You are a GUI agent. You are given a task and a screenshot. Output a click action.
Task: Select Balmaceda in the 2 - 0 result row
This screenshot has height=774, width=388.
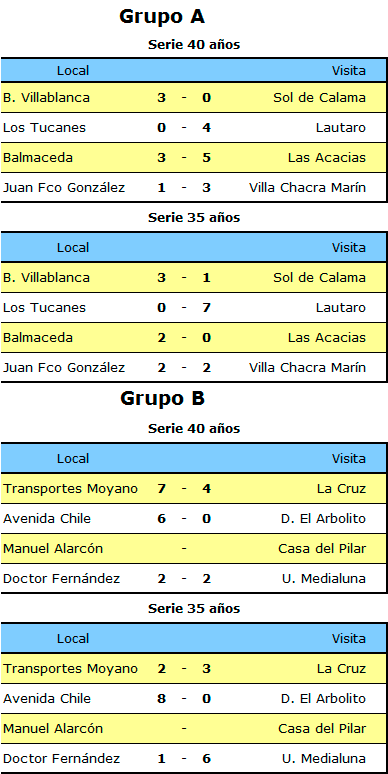point(38,338)
